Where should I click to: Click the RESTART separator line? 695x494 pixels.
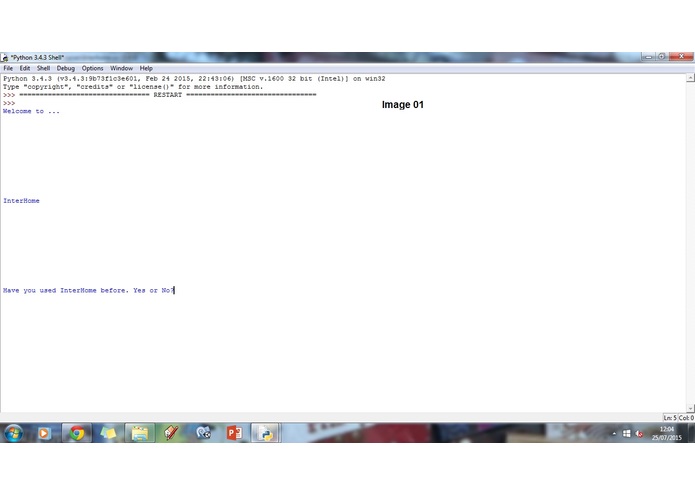[x=168, y=95]
